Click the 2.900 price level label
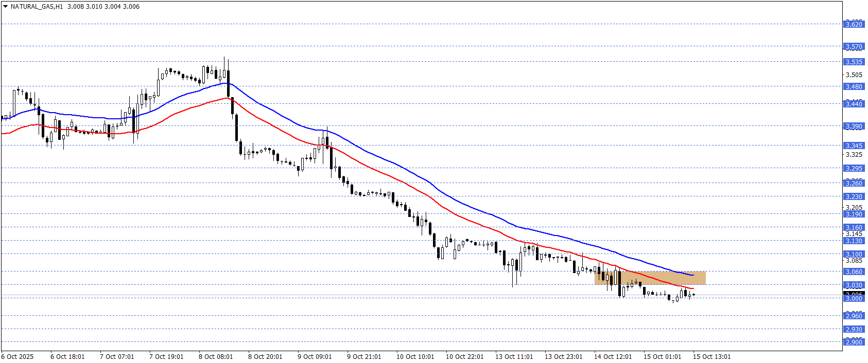868x363 pixels. pyautogui.click(x=854, y=342)
